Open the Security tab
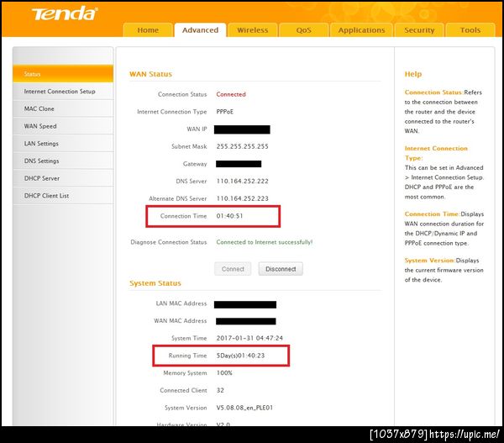The image size is (504, 443). (x=419, y=30)
